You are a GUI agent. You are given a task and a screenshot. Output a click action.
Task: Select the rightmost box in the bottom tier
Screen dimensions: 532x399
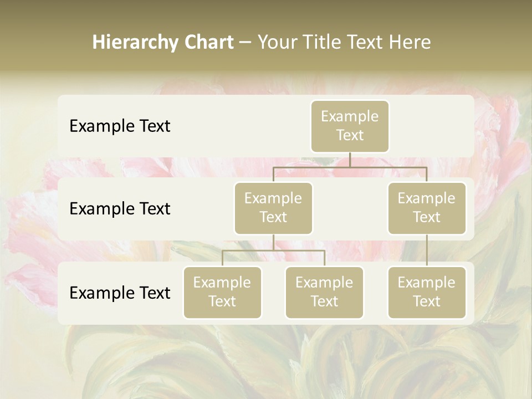[427, 292]
